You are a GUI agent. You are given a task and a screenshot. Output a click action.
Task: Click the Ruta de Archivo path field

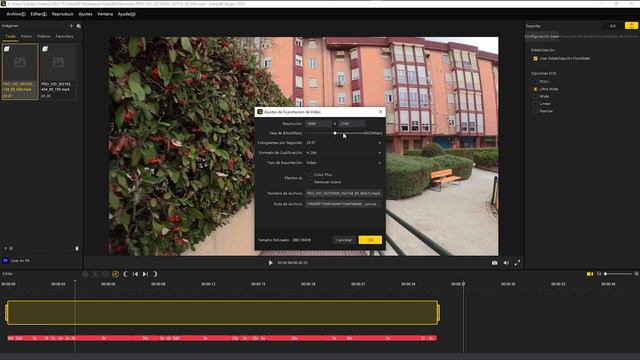coord(343,204)
